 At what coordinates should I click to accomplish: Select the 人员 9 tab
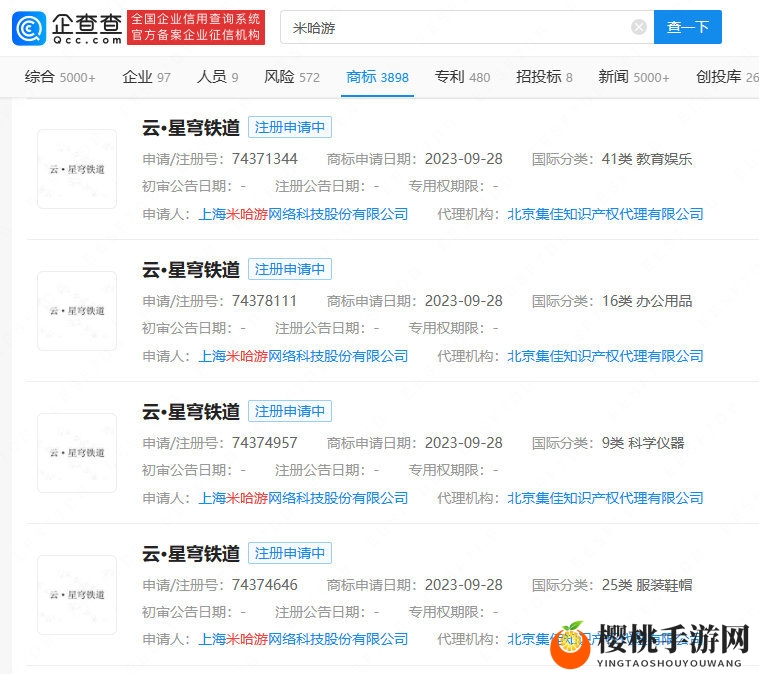(x=217, y=77)
